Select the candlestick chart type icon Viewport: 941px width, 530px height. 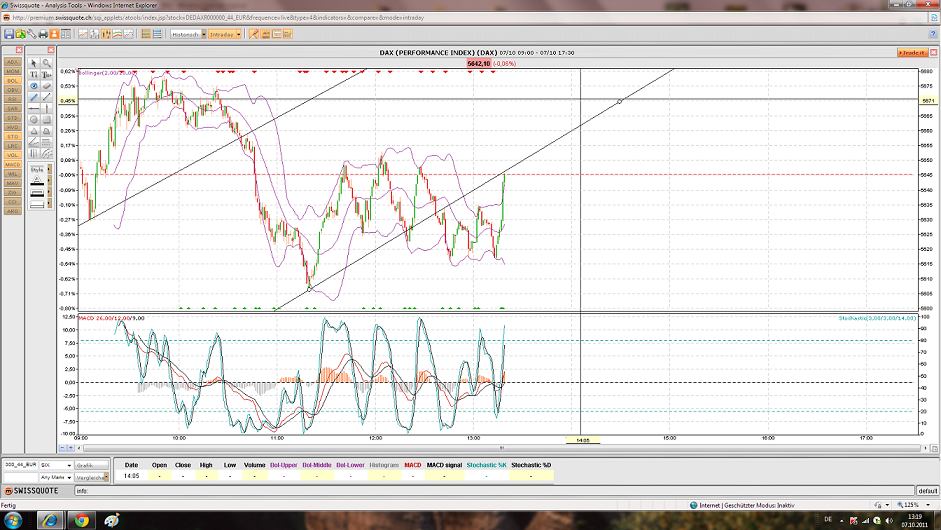pos(106,34)
